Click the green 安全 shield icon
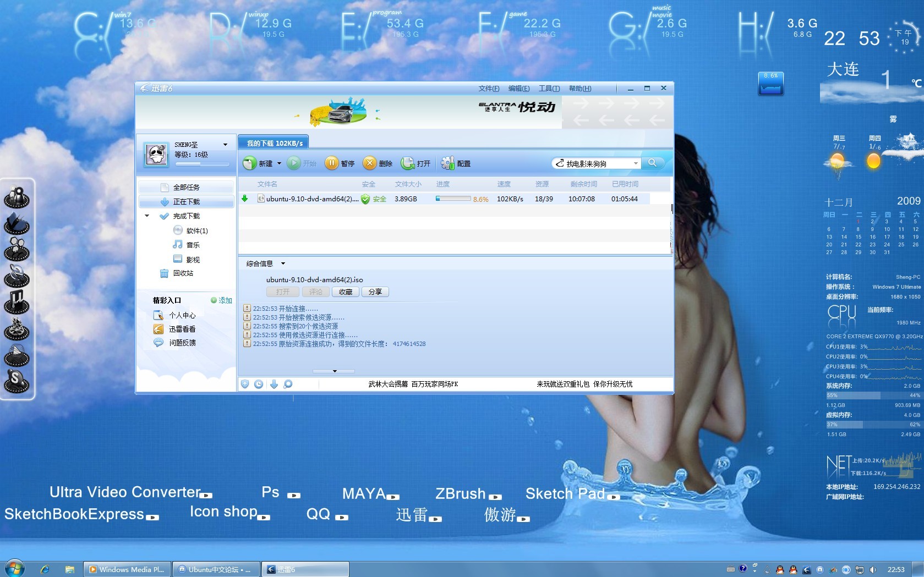This screenshot has height=577, width=924. pyautogui.click(x=365, y=199)
